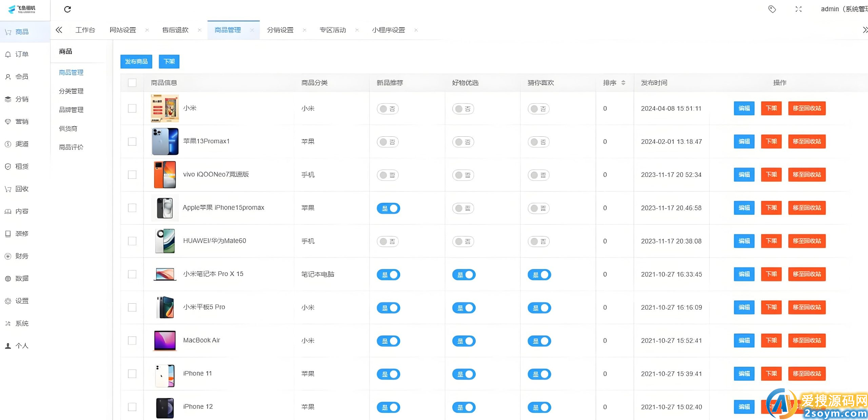This screenshot has width=868, height=420.
Task: Open the 财务 sidebar menu
Action: click(25, 256)
